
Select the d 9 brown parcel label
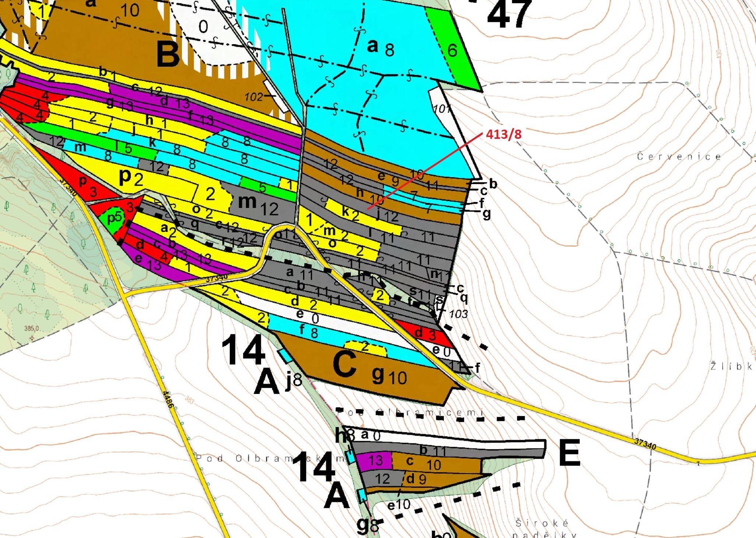click(x=416, y=479)
